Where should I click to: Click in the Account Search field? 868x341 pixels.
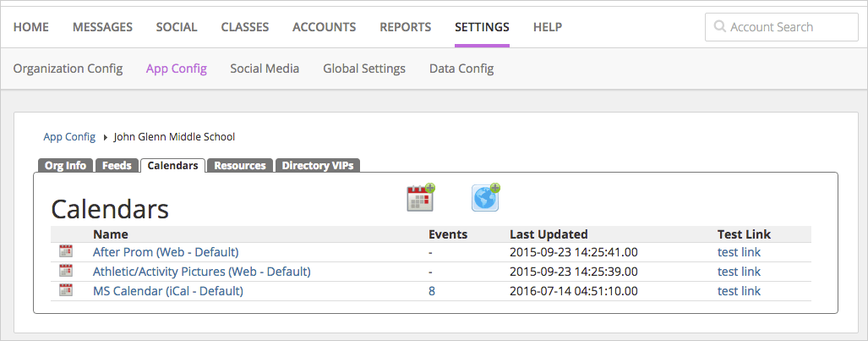pos(781,27)
